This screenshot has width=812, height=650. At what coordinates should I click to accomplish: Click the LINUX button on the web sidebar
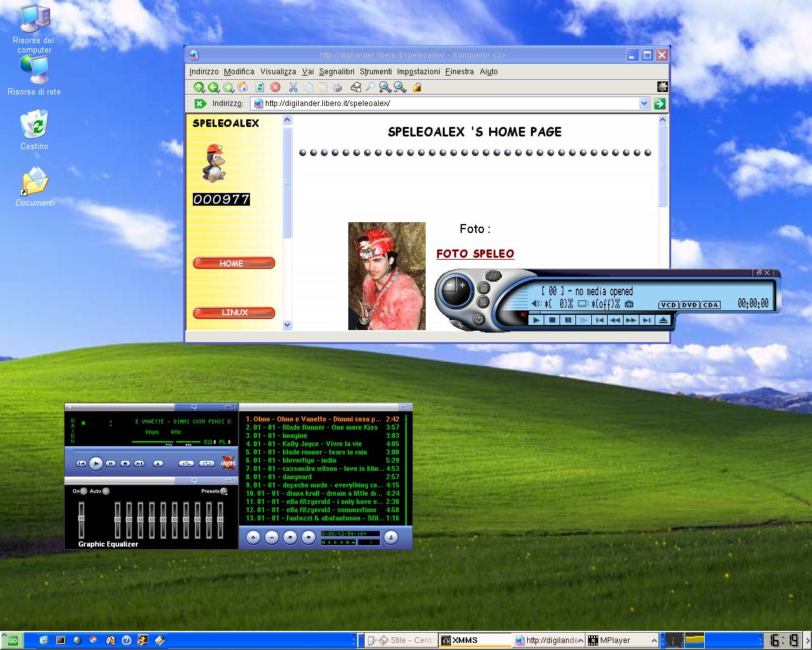(x=234, y=312)
